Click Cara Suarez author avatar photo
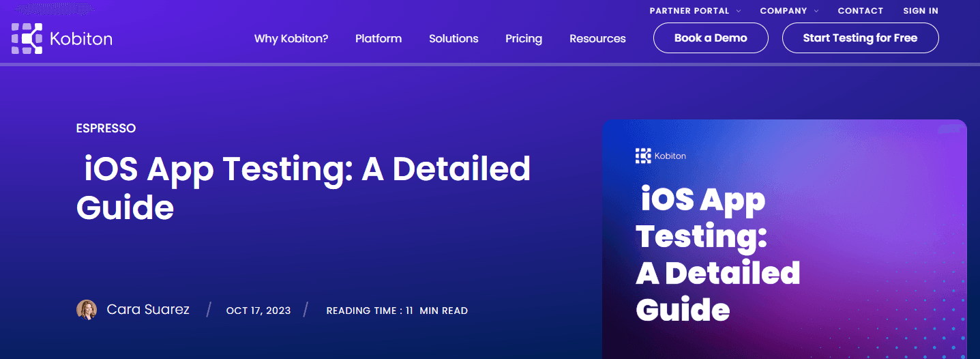 (x=87, y=310)
